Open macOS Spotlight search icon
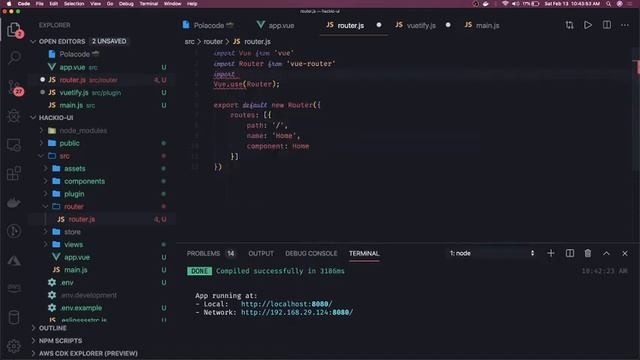The height and width of the screenshot is (360, 640). click(608, 4)
